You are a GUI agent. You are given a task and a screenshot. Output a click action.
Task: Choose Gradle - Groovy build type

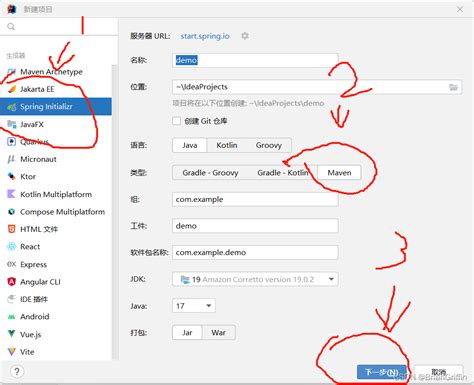pyautogui.click(x=210, y=173)
